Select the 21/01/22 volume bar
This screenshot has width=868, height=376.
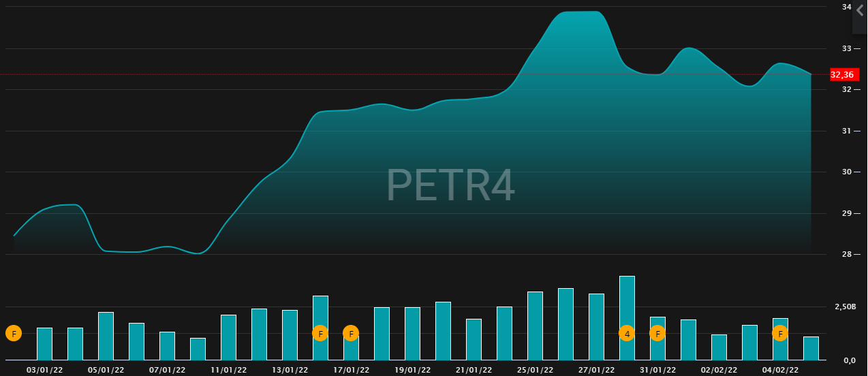coord(474,339)
